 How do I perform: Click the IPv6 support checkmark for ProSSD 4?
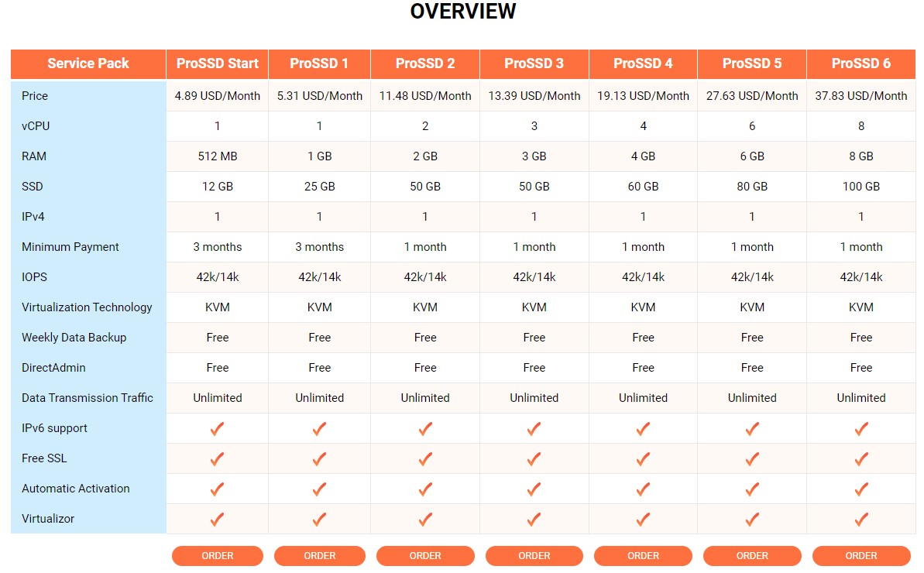tap(643, 428)
